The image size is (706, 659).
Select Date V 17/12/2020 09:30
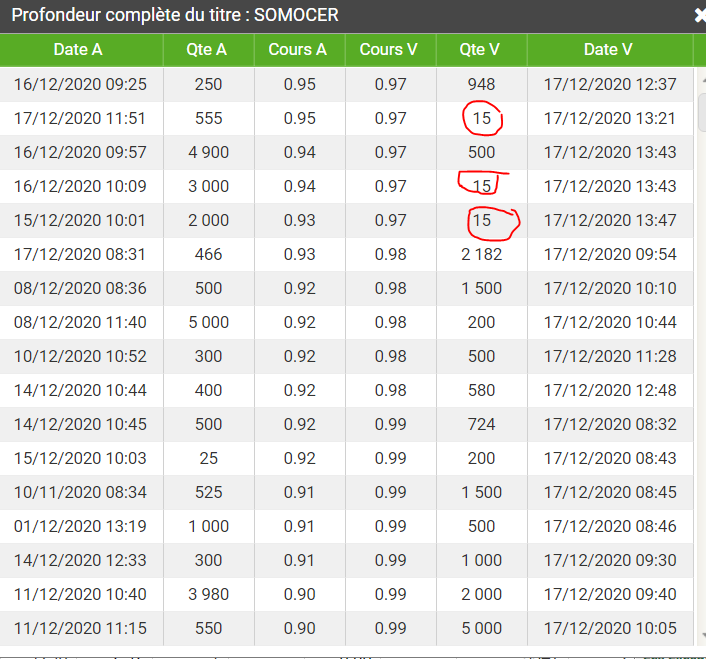610,560
